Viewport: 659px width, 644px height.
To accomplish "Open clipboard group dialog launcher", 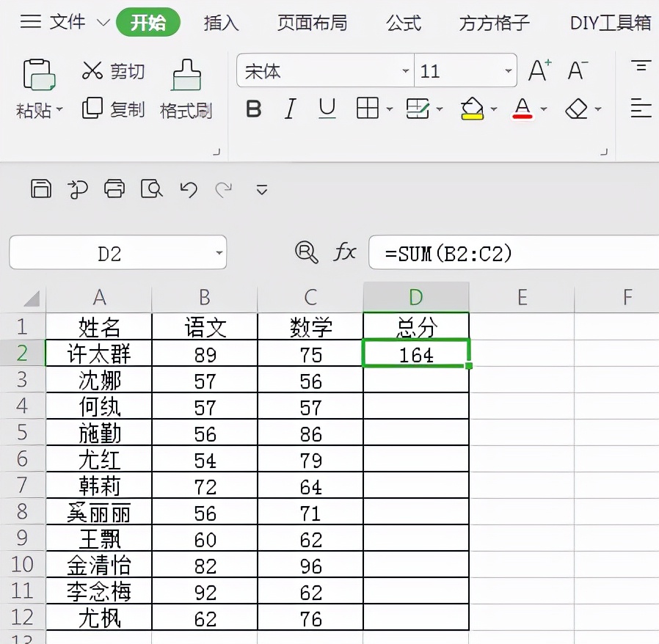I will point(217,152).
